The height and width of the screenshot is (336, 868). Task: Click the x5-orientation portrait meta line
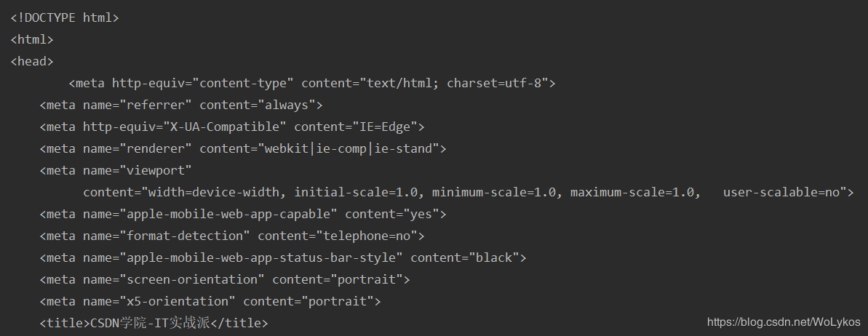[x=210, y=302]
